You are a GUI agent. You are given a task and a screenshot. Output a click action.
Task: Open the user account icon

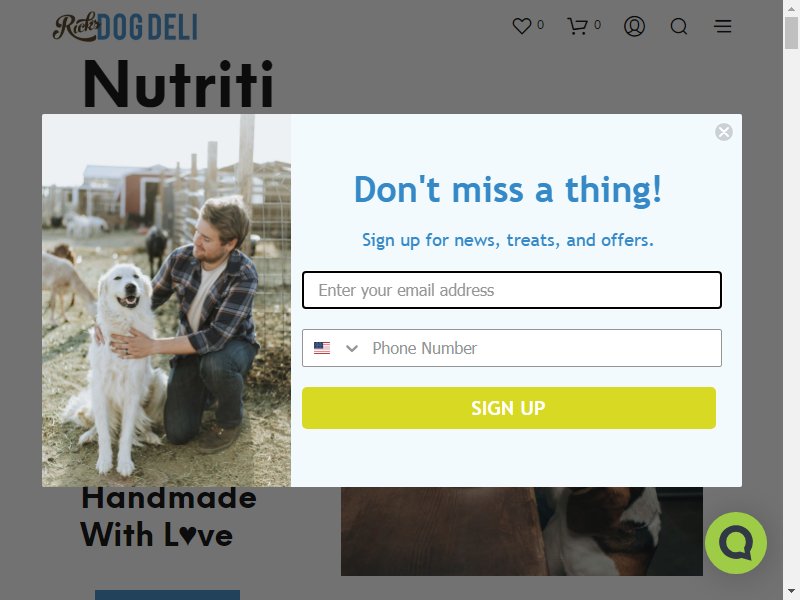(x=634, y=26)
